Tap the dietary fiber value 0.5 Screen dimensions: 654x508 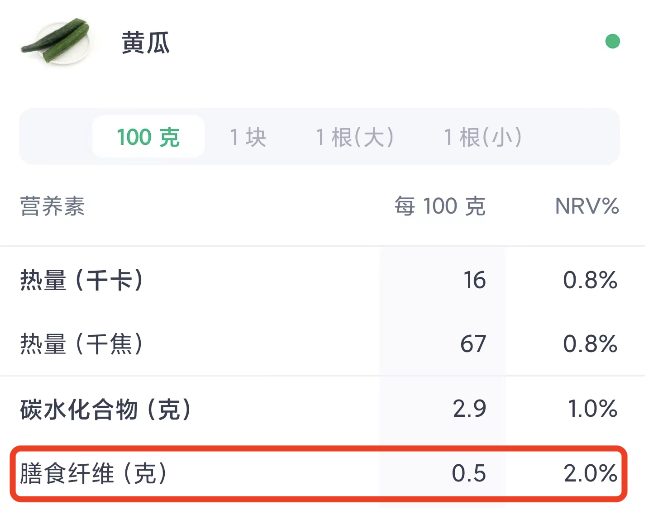(469, 473)
